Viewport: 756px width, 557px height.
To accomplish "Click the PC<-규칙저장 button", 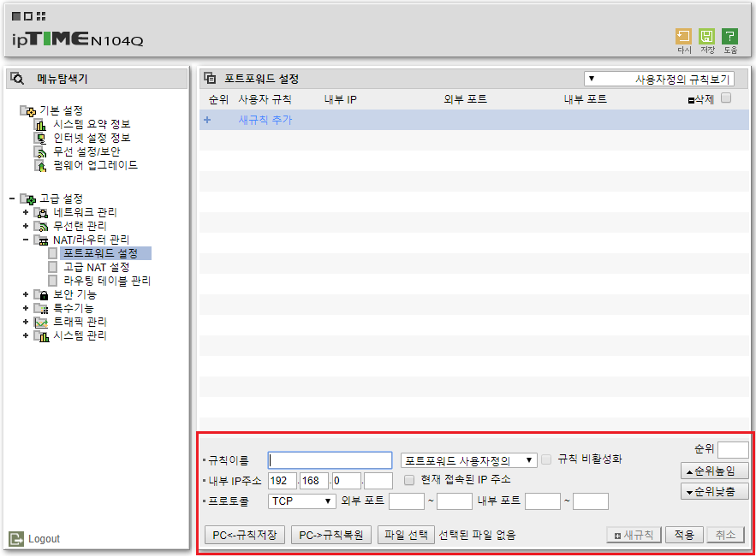I will (245, 535).
